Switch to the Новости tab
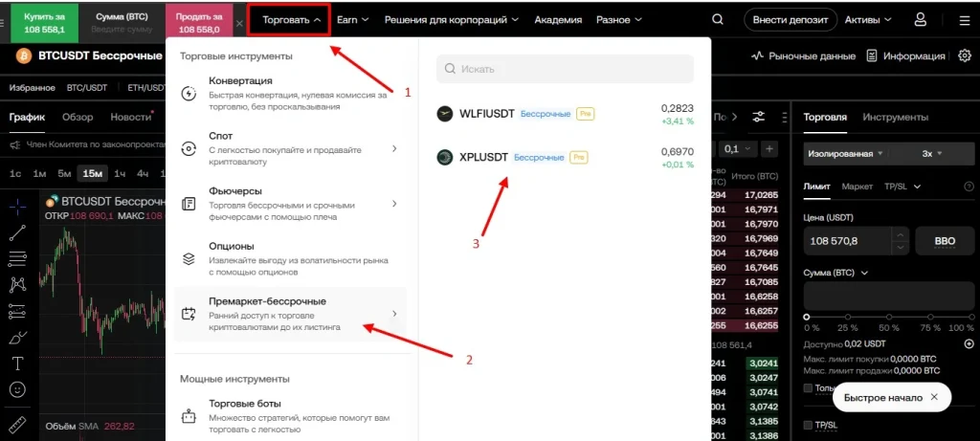The height and width of the screenshot is (441, 980). click(130, 117)
